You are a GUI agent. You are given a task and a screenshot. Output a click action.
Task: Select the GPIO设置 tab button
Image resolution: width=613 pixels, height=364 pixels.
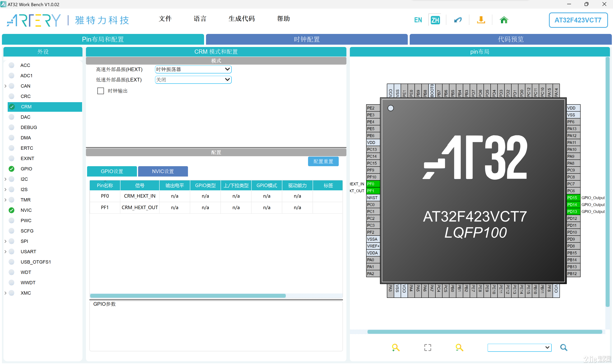pyautogui.click(x=112, y=171)
